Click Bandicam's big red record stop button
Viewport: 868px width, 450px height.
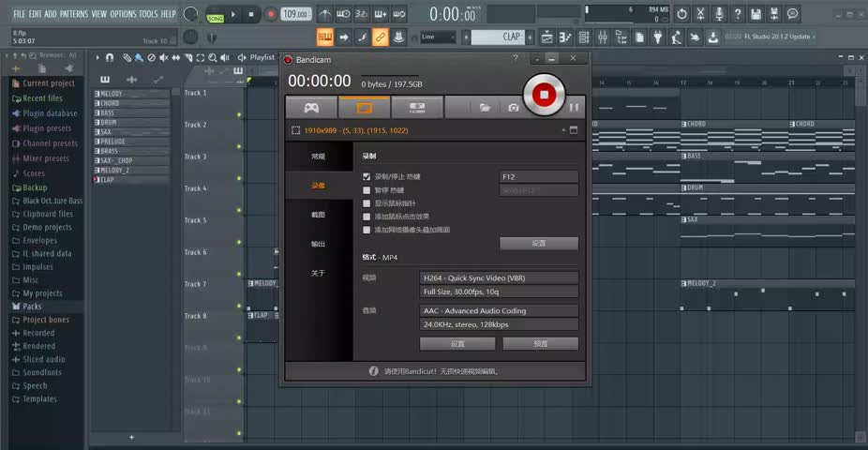coord(544,95)
